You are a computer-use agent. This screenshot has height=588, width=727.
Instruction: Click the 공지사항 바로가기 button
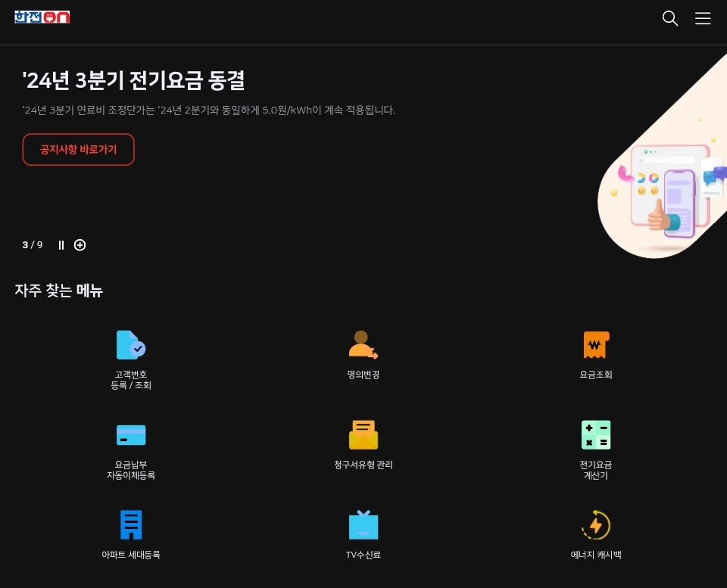78,150
